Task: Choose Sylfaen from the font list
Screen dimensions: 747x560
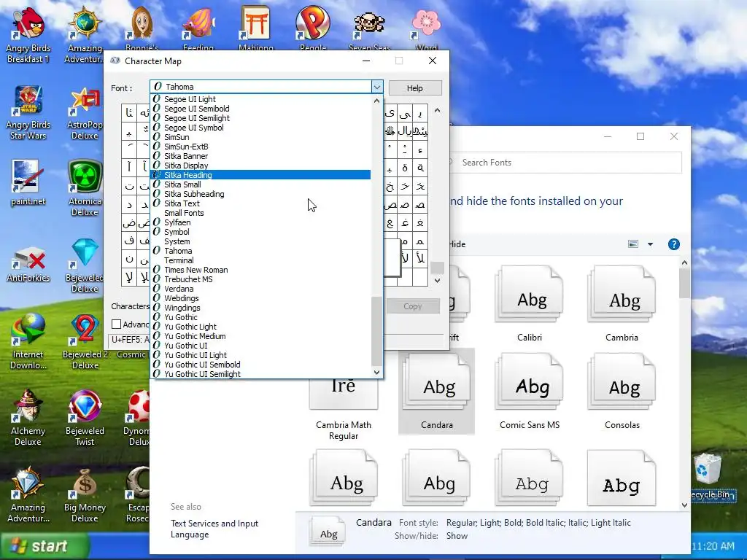Action: (x=260, y=222)
